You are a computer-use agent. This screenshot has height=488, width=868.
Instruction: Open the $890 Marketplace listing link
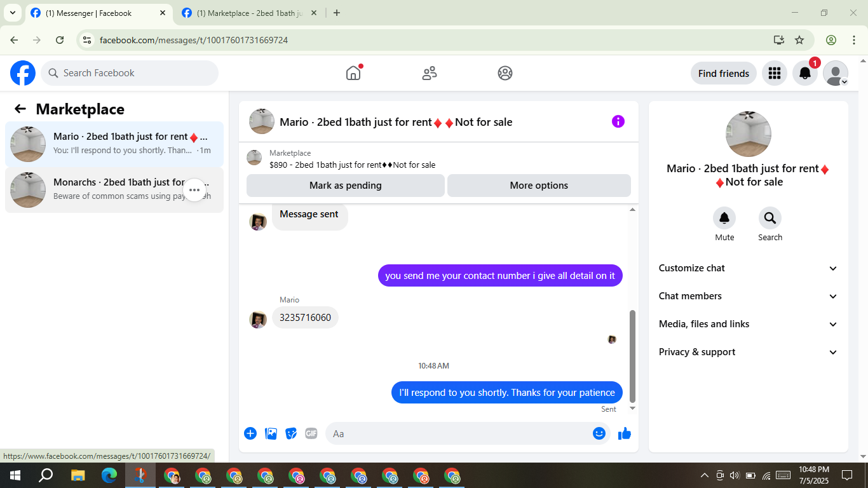(x=353, y=165)
